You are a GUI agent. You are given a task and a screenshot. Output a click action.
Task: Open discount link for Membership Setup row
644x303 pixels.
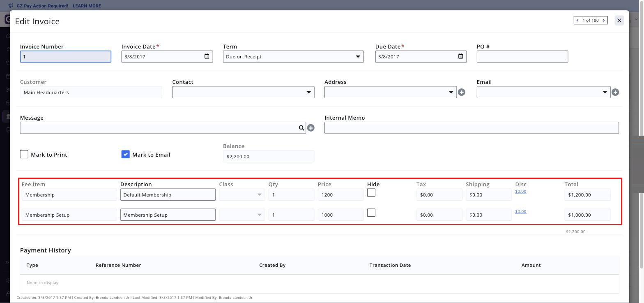(x=520, y=211)
